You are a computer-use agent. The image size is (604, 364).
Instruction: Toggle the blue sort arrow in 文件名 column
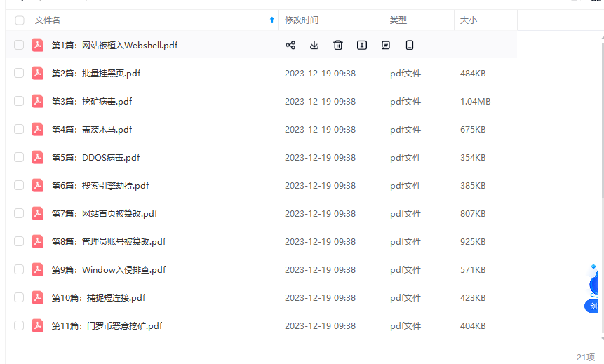tap(272, 20)
